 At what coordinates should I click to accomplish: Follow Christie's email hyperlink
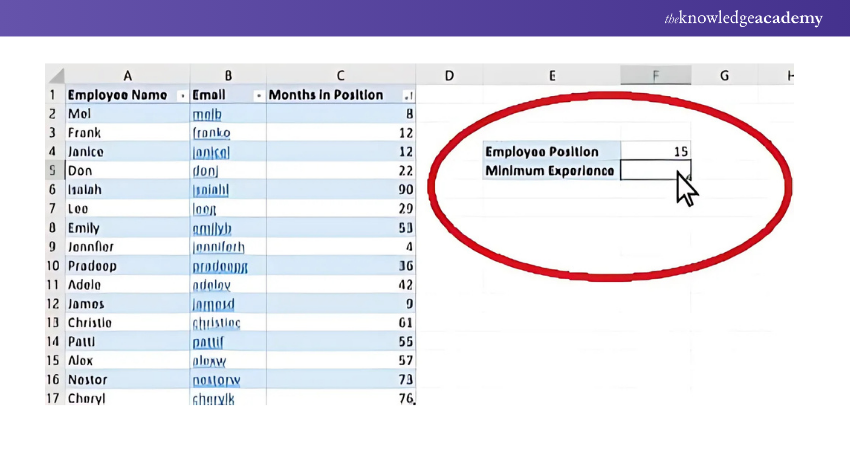click(216, 323)
